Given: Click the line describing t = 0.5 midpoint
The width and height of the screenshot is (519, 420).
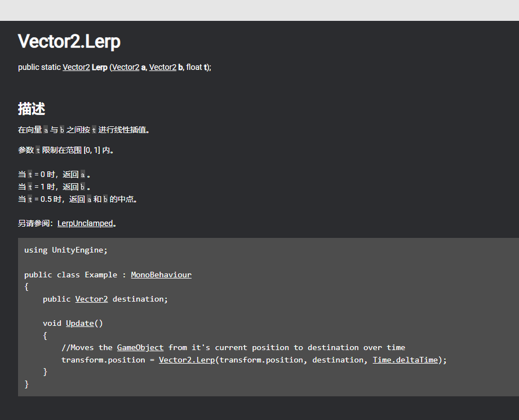Looking at the screenshot, I should pyautogui.click(x=77, y=199).
